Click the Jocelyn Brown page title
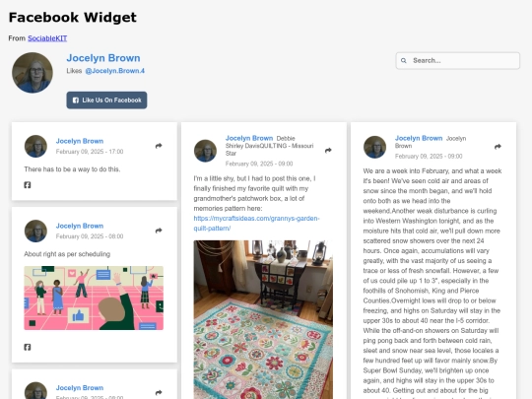 (103, 58)
